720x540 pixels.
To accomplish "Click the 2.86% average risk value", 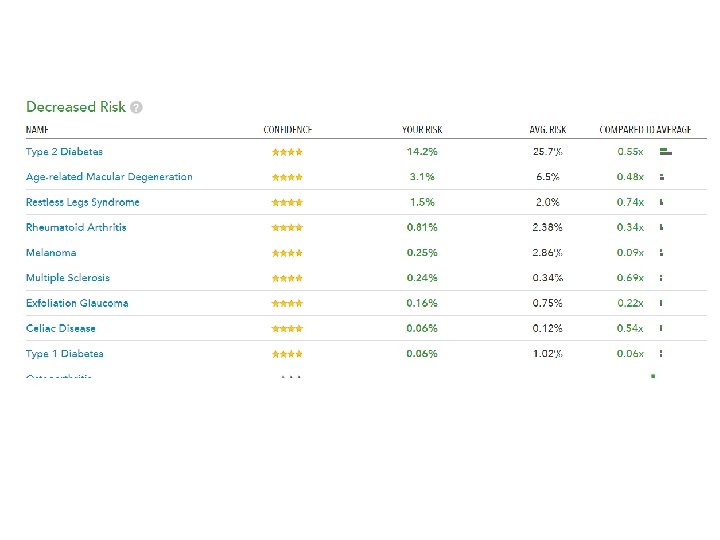I will click(548, 253).
